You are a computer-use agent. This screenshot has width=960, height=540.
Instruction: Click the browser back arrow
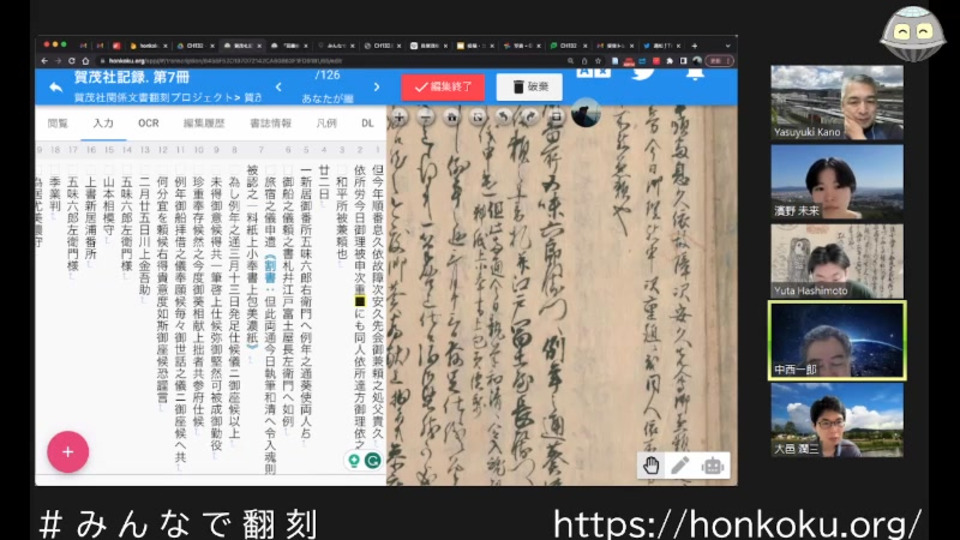point(45,61)
